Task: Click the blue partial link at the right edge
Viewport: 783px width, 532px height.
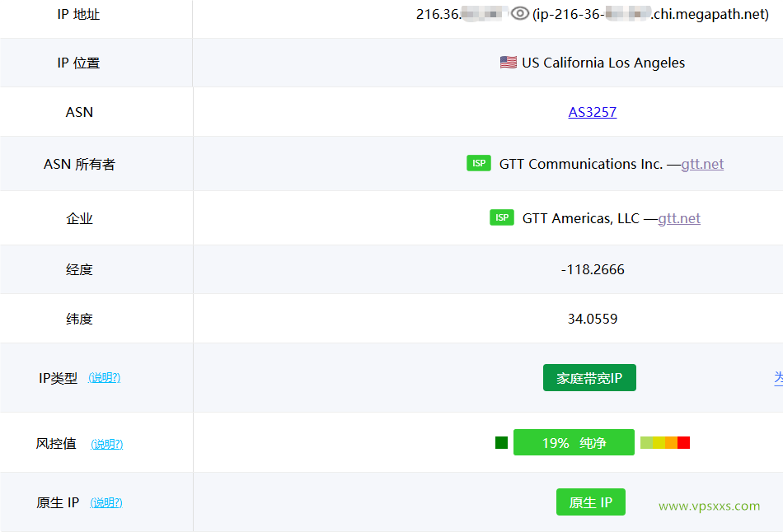Action: point(778,377)
